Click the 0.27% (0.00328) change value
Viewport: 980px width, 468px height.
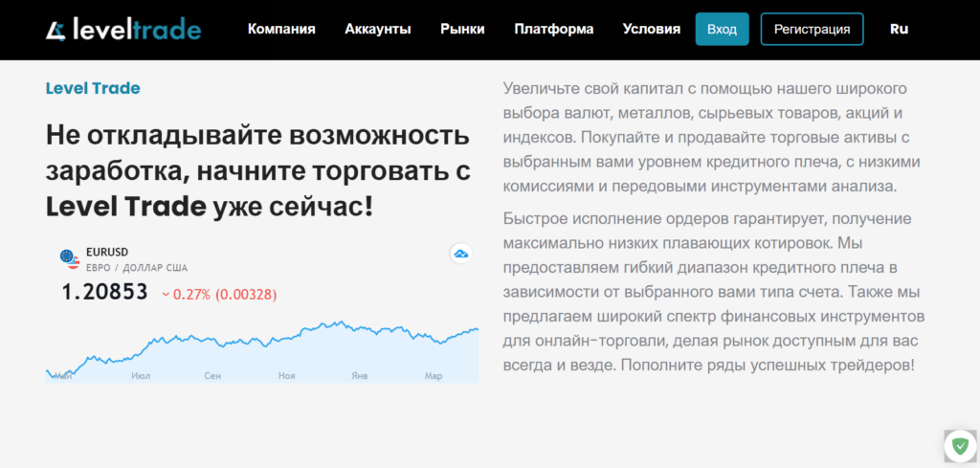(x=219, y=295)
